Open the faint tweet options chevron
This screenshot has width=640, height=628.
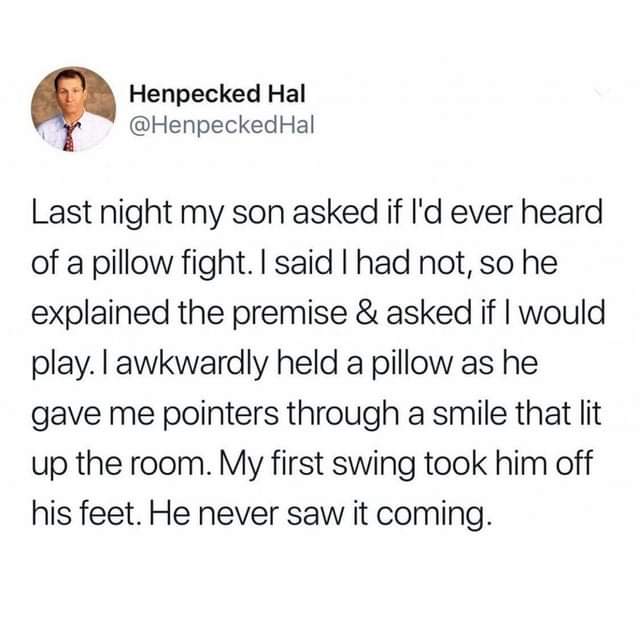click(601, 95)
